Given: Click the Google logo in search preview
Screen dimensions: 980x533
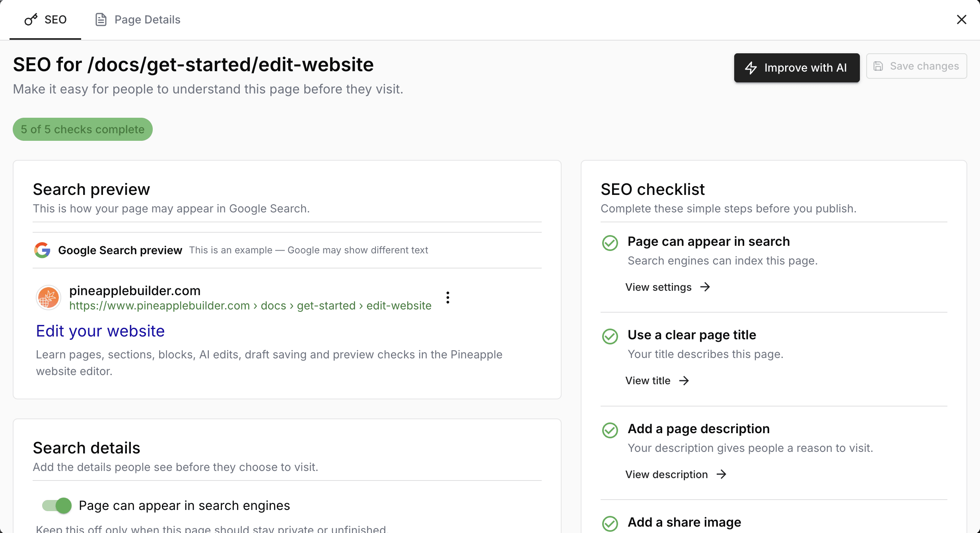Looking at the screenshot, I should tap(42, 250).
